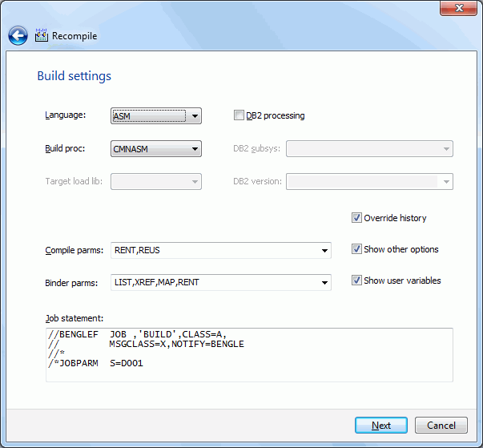Image resolution: width=483 pixels, height=448 pixels.
Task: Expand the Binder parms dropdown arrow
Action: coord(324,283)
